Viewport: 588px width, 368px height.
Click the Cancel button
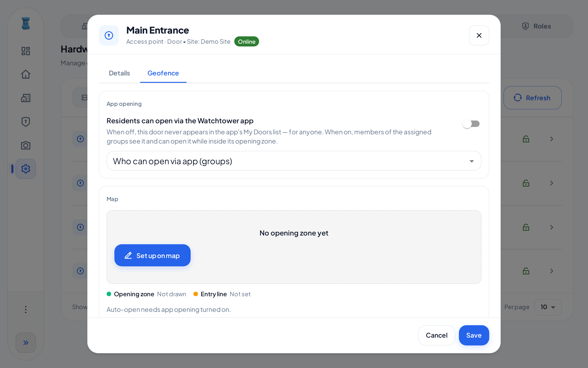pyautogui.click(x=436, y=335)
